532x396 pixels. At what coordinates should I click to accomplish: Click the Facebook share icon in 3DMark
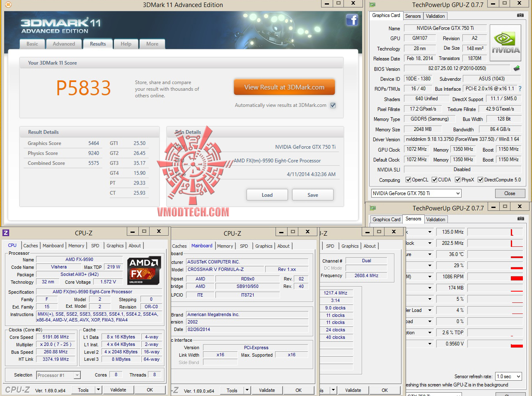point(352,20)
